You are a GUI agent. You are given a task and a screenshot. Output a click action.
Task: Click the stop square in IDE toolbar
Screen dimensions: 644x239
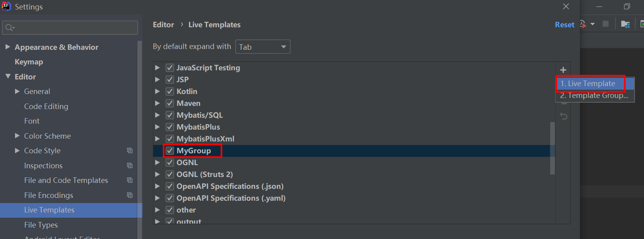[605, 24]
